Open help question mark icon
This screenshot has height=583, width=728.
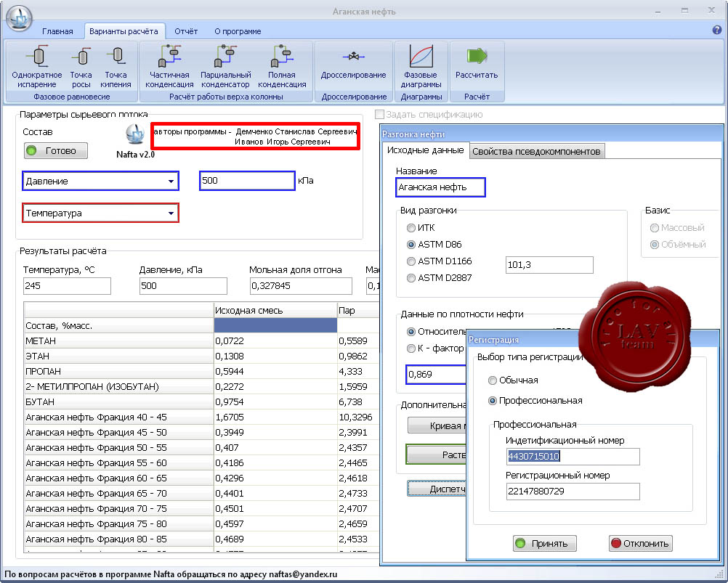coord(717,30)
